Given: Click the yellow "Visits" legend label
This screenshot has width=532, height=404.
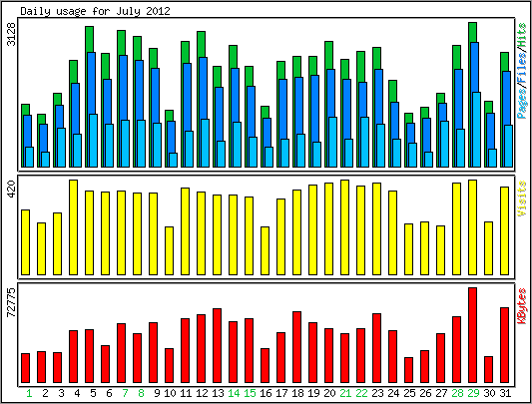Looking at the screenshot, I should (522, 199).
